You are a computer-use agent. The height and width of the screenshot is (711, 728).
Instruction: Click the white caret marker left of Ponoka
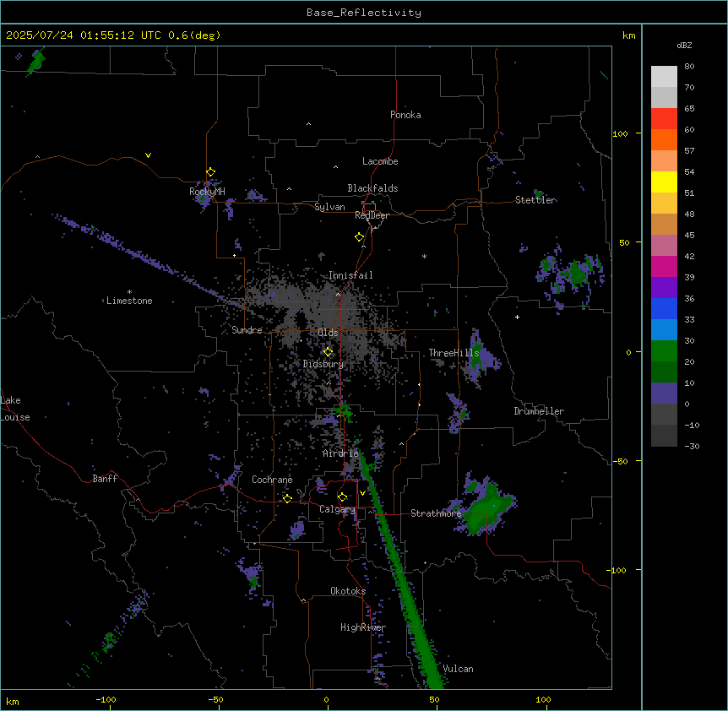309,124
